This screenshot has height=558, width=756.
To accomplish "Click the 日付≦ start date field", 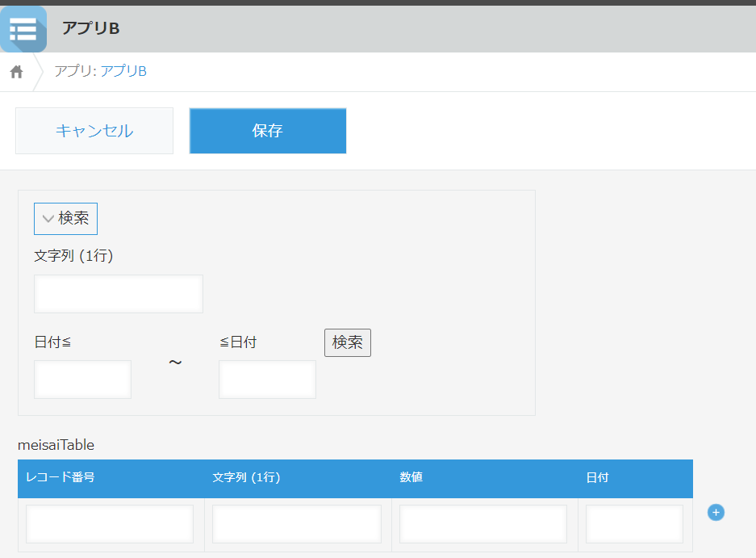I will pos(82,380).
